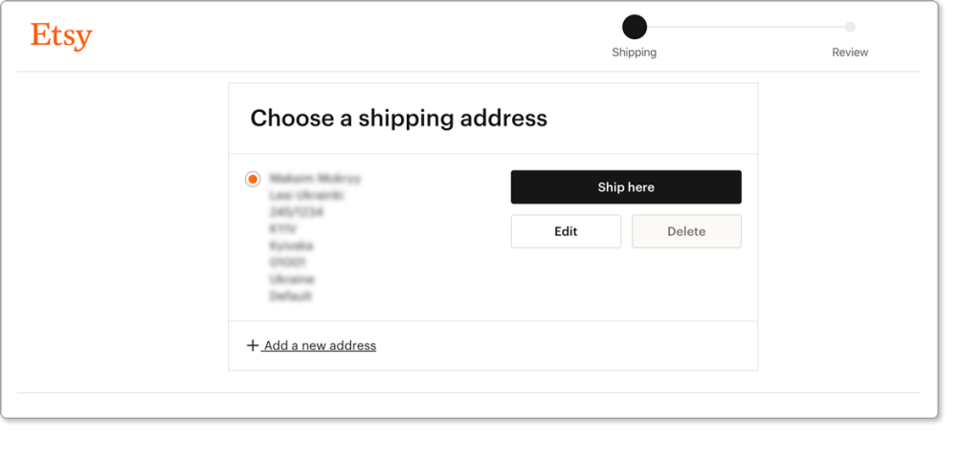This screenshot has height=459, width=980.
Task: Click the plus icon beside Add a new address
Action: tap(253, 345)
